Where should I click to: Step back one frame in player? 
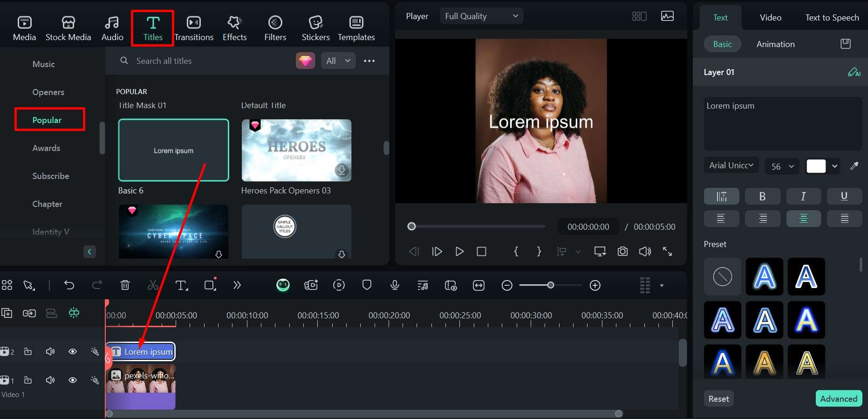[414, 252]
